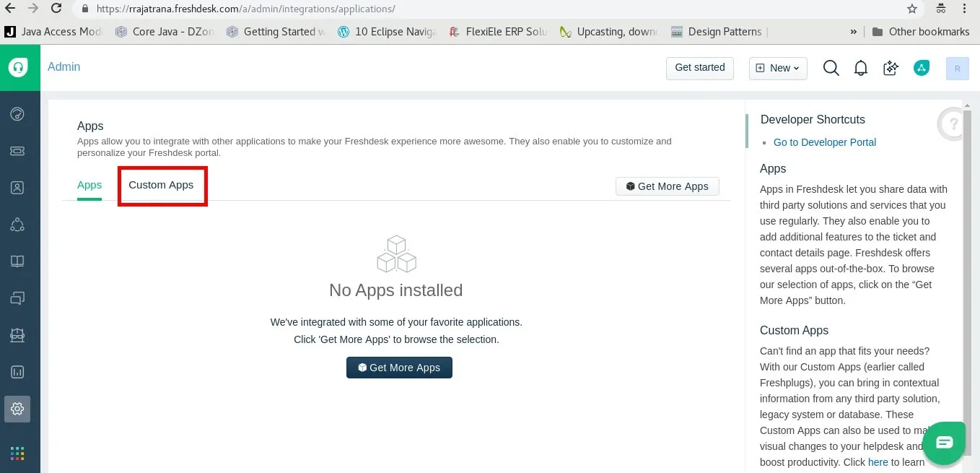This screenshot has width=980, height=473.
Task: Click the 'here' link in Custom Apps text
Action: pos(878,462)
